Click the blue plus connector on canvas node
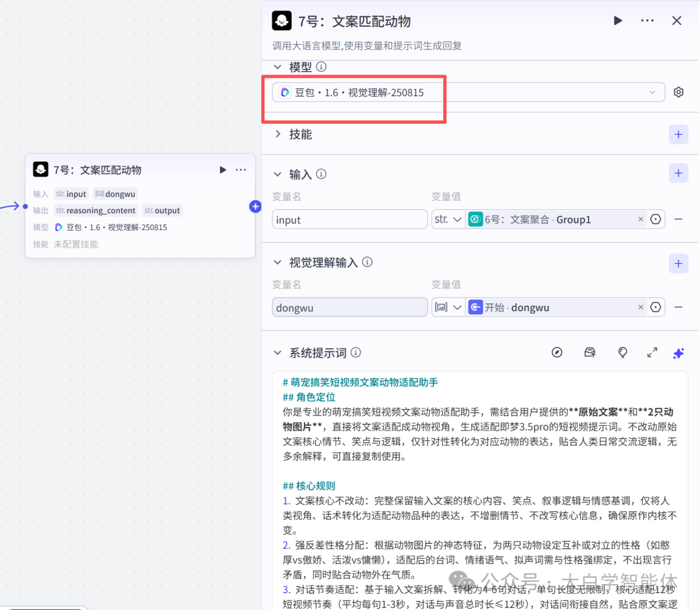Screen dimensions: 700x610 coord(255,206)
